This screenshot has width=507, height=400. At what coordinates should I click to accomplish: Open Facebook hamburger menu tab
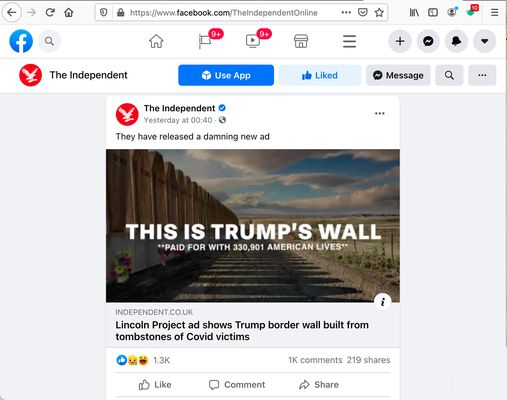pyautogui.click(x=349, y=41)
